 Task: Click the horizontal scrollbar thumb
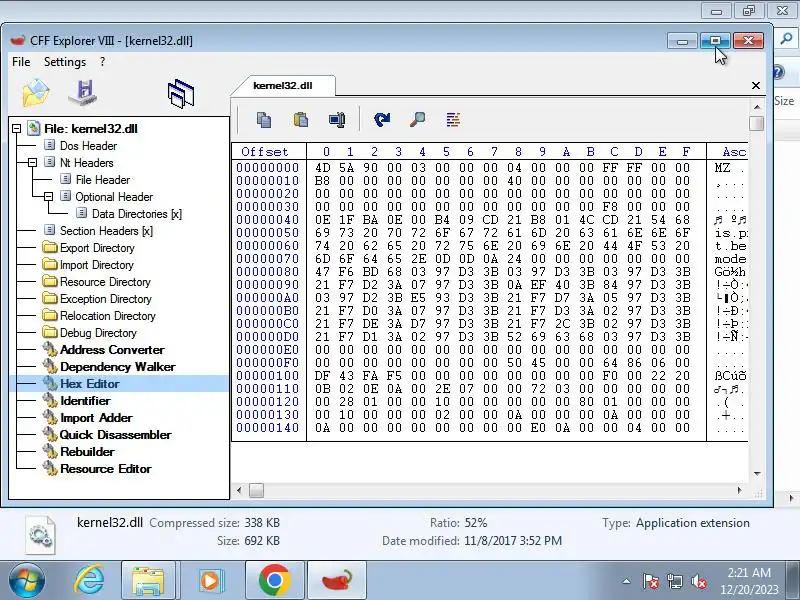(256, 490)
